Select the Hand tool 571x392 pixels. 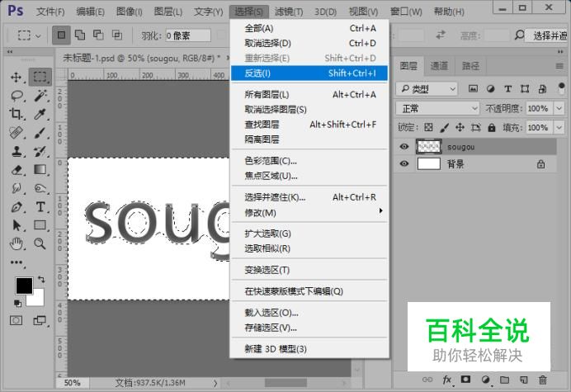16,243
